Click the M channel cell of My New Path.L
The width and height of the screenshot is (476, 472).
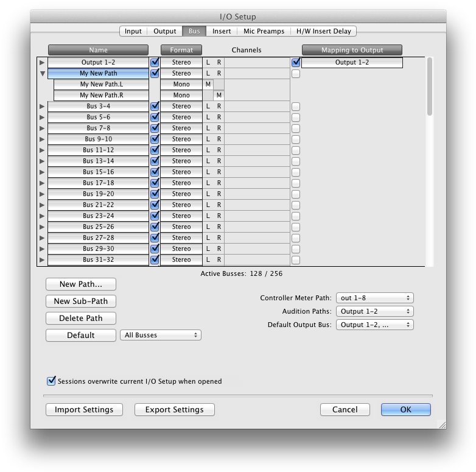click(208, 84)
